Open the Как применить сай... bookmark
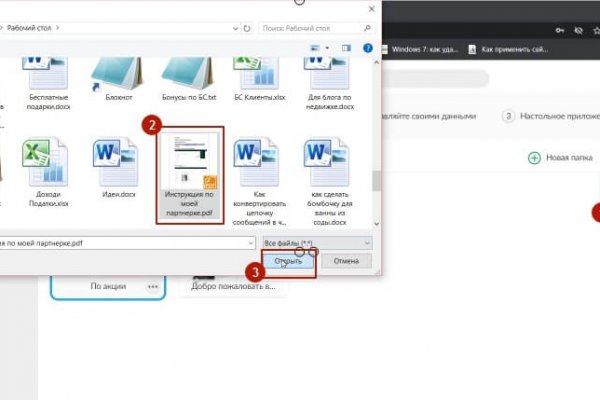The width and height of the screenshot is (600, 400). pos(515,48)
